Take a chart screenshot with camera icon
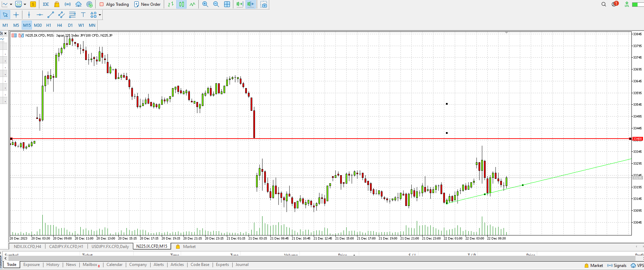The width and height of the screenshot is (644, 270). tap(264, 4)
